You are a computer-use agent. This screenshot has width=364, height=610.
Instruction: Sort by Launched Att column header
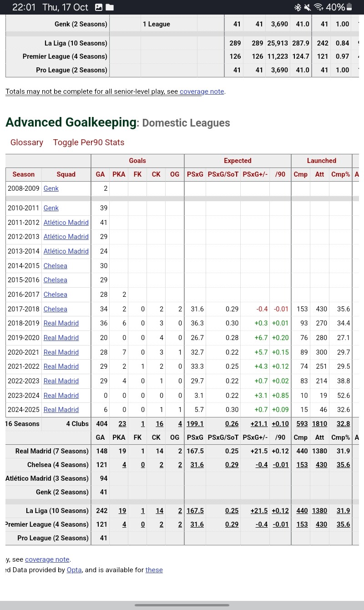pyautogui.click(x=319, y=174)
